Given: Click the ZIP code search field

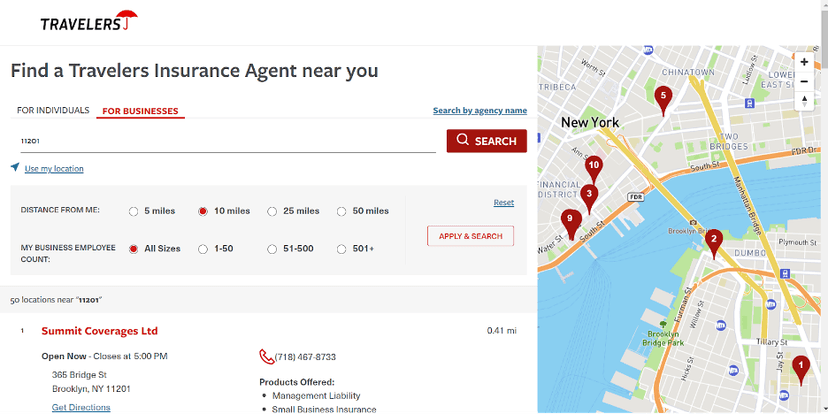Looking at the screenshot, I should pyautogui.click(x=223, y=142).
